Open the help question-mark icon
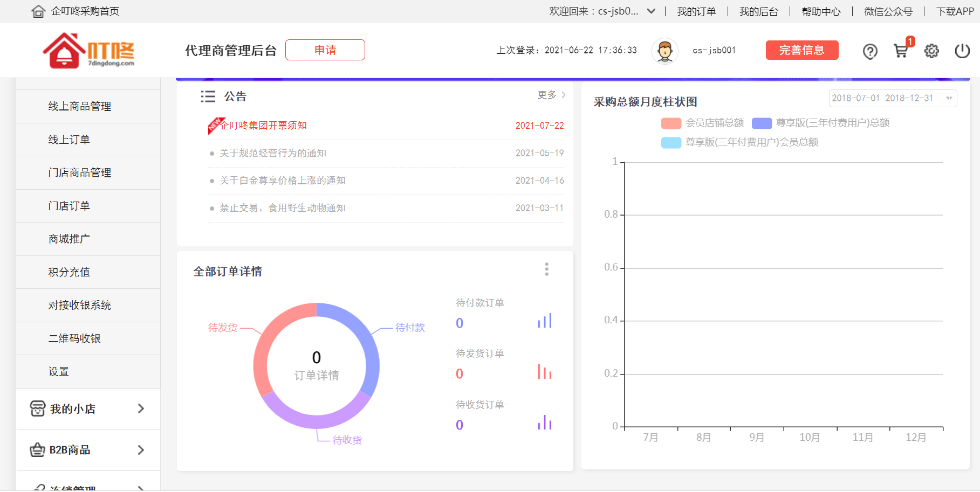 click(870, 51)
